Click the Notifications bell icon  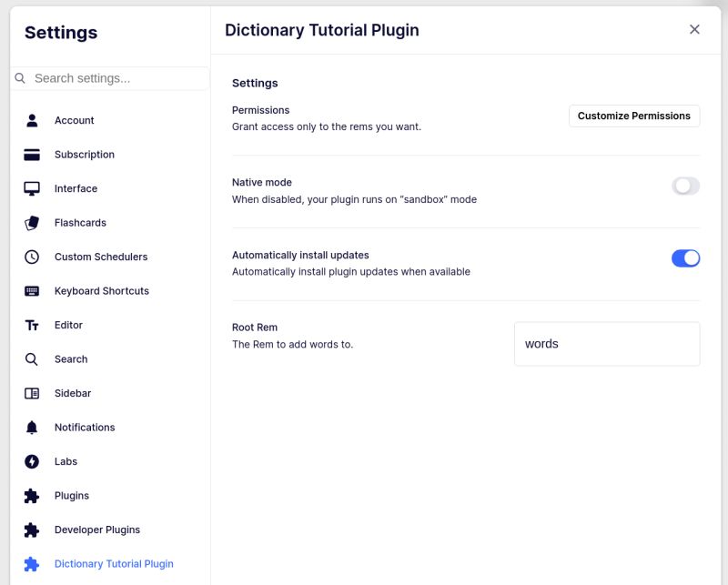33,428
